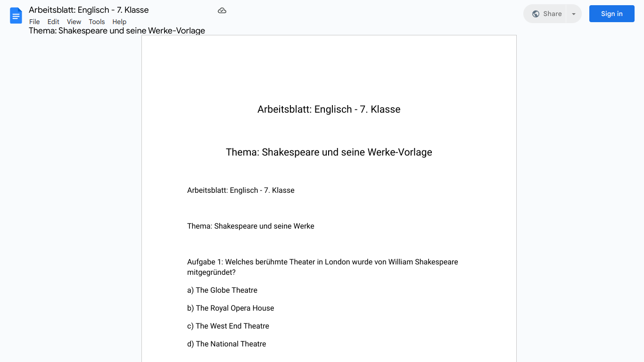This screenshot has width=644, height=362.
Task: Click answer 'c) The West End Theatre'
Action: [x=228, y=326]
